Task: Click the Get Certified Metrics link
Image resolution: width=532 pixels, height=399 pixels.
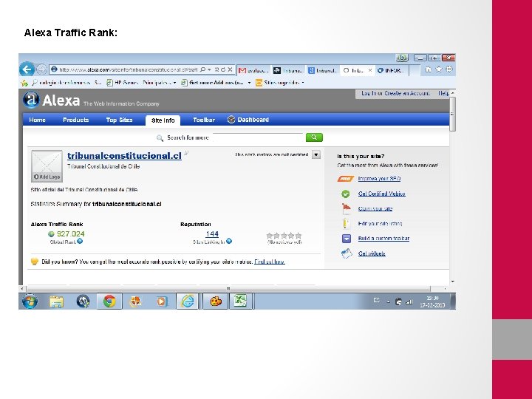Action: (382, 194)
